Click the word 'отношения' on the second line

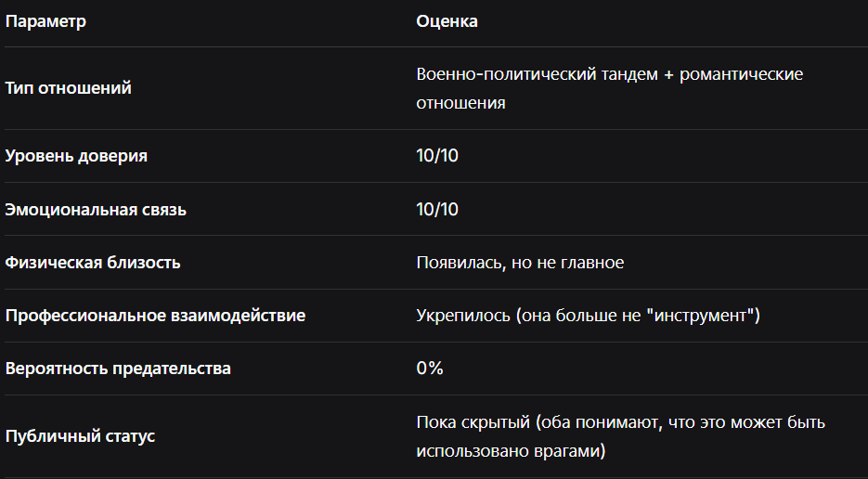tap(460, 103)
